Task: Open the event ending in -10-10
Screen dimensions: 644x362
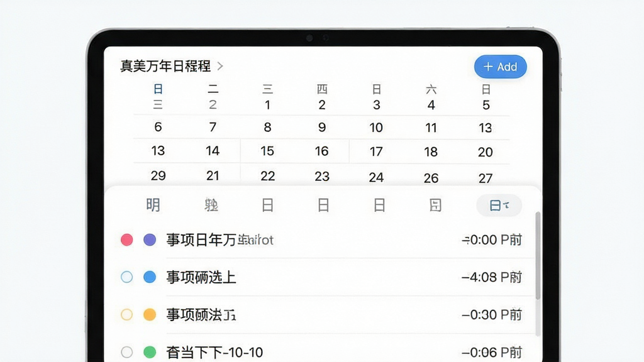Action: tap(214, 352)
